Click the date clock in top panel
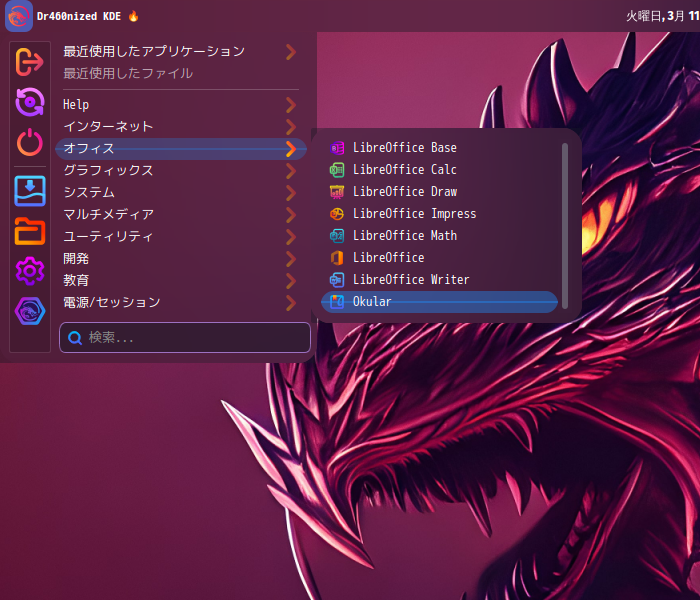Viewport: 700px width, 600px height. pyautogui.click(x=662, y=17)
